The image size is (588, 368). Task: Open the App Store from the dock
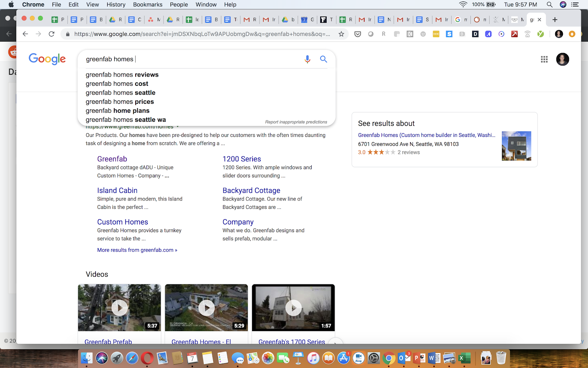coord(344,358)
